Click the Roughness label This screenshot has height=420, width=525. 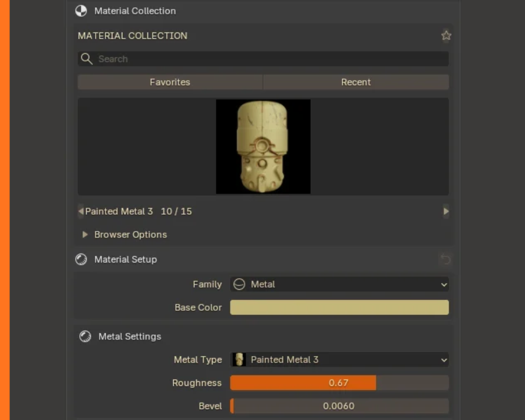point(197,383)
